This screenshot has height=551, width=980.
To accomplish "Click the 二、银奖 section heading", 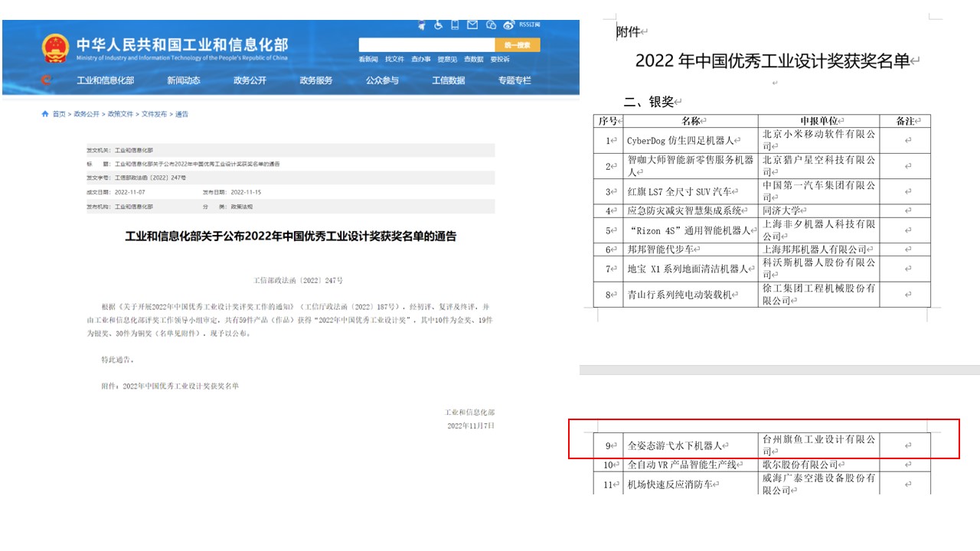I will [648, 101].
